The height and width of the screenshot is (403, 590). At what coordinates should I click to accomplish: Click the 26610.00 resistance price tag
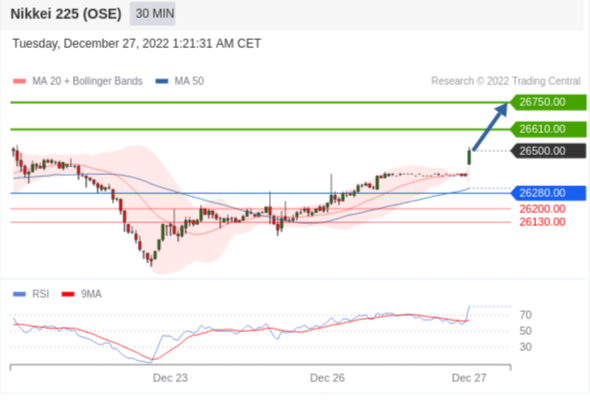click(x=548, y=129)
